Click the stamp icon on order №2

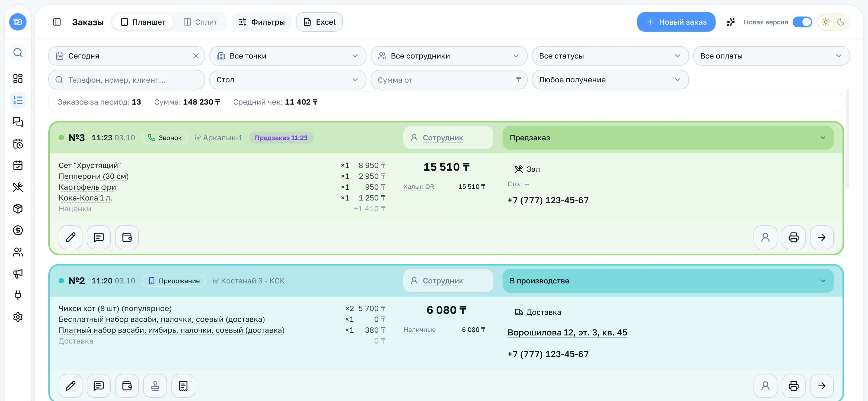pos(155,386)
